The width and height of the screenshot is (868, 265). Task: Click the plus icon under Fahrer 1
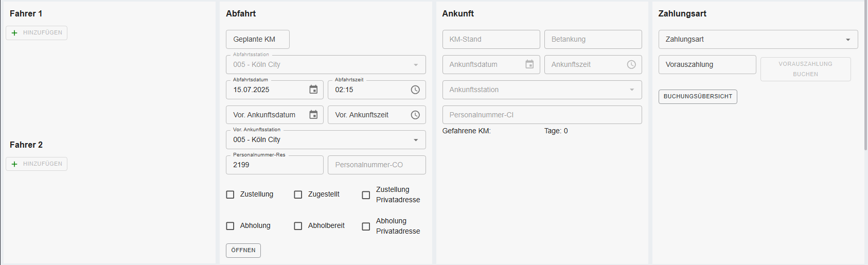pyautogui.click(x=14, y=33)
